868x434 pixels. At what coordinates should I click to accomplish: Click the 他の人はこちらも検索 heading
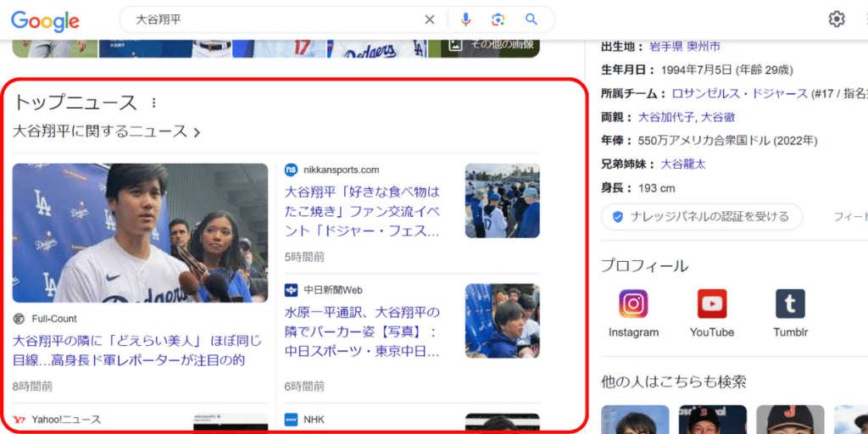[x=674, y=381]
